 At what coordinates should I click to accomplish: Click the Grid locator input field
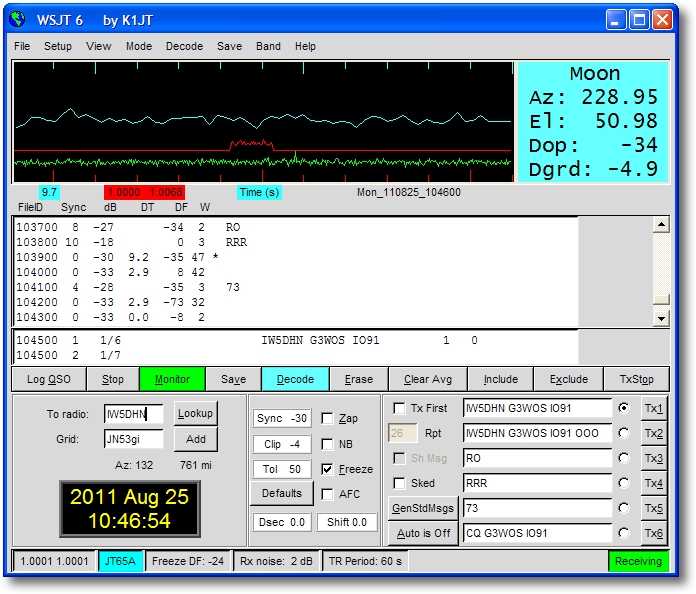tap(134, 439)
